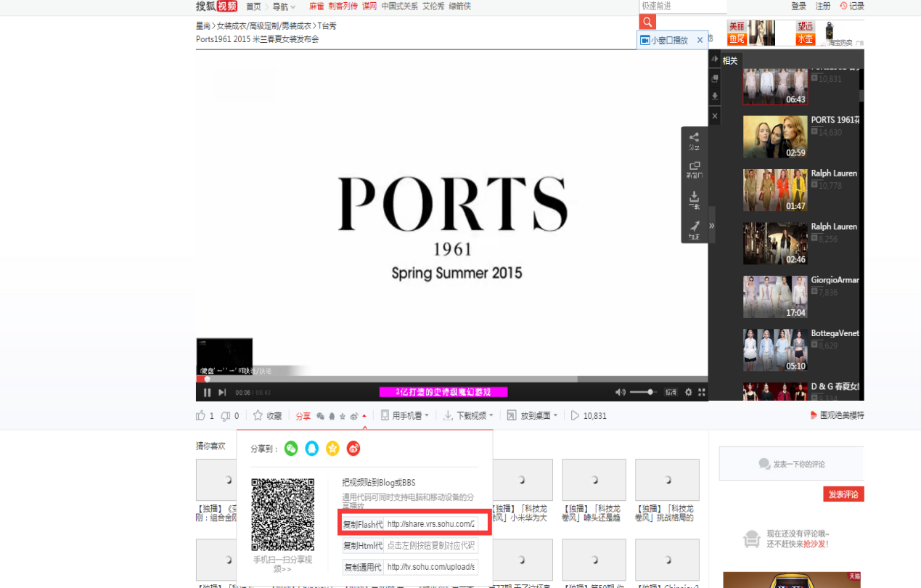921x588 pixels.
Task: Open the BottegaVeneta 05:10 video thumbnail
Action: click(x=775, y=350)
